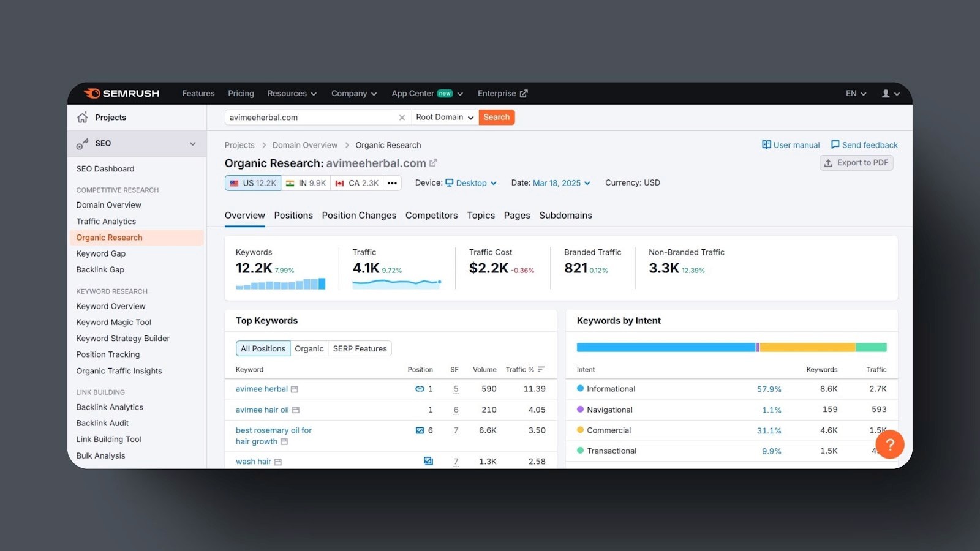Viewport: 980px width, 551px height.
Task: Click the yellow Commercial segment of intent bar
Action: click(807, 348)
